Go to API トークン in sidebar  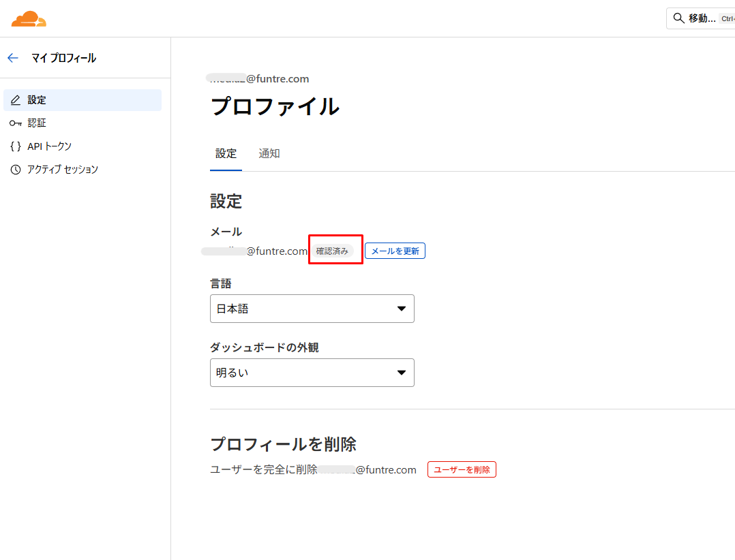(49, 146)
